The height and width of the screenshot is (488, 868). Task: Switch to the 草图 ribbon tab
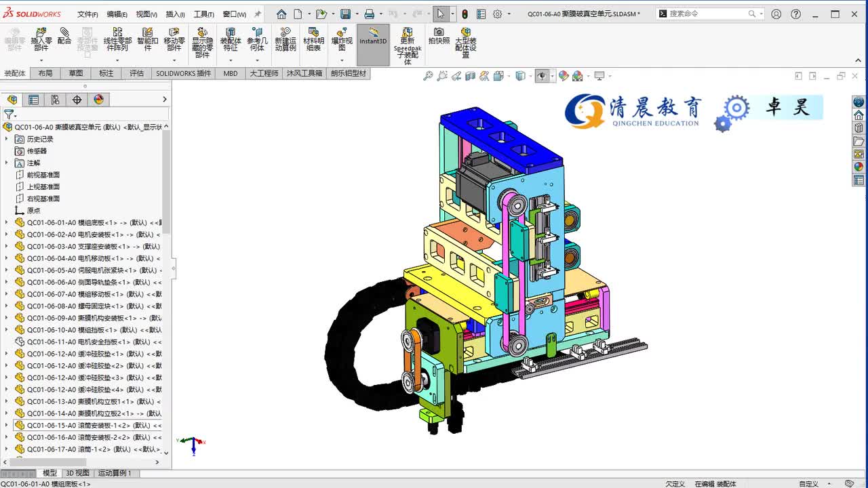(x=75, y=73)
